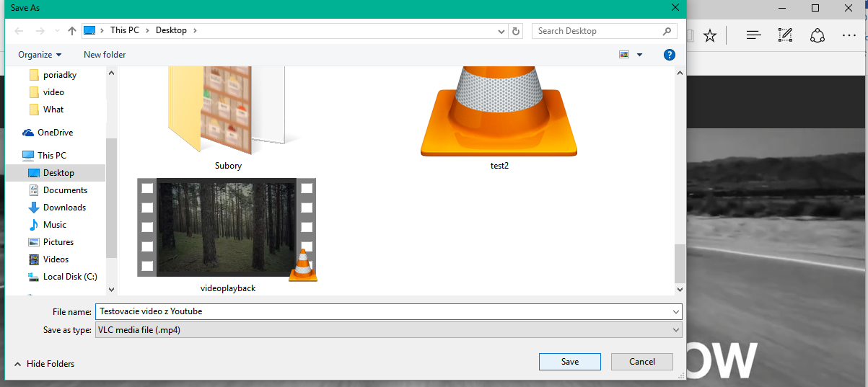The width and height of the screenshot is (868, 387).
Task: Collapse the pane with Hide Folders
Action: pos(44,364)
